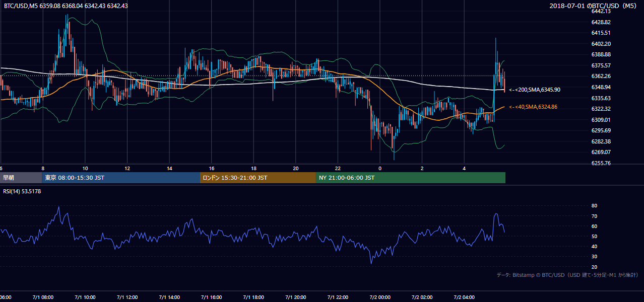Click the '2018-07-01 のBTC/USD (M5)' title
This screenshot has width=644, height=302.
(594, 6)
